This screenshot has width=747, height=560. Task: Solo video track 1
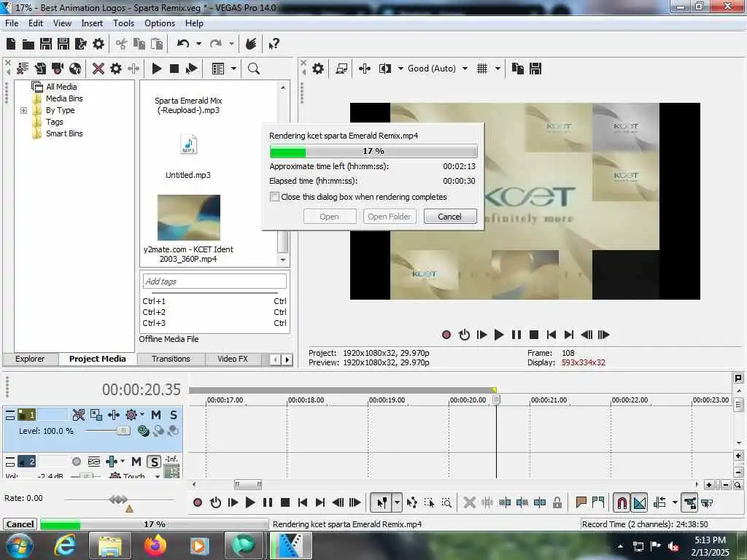pos(174,415)
